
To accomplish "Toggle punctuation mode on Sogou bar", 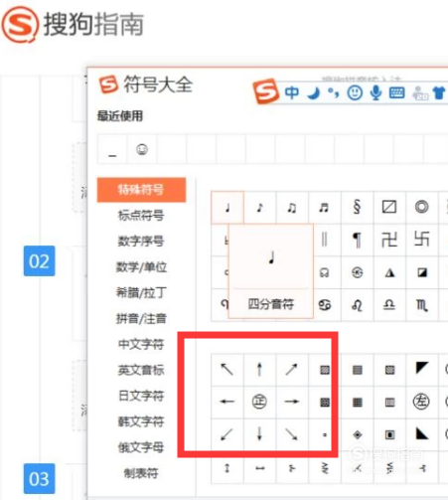I will [334, 92].
